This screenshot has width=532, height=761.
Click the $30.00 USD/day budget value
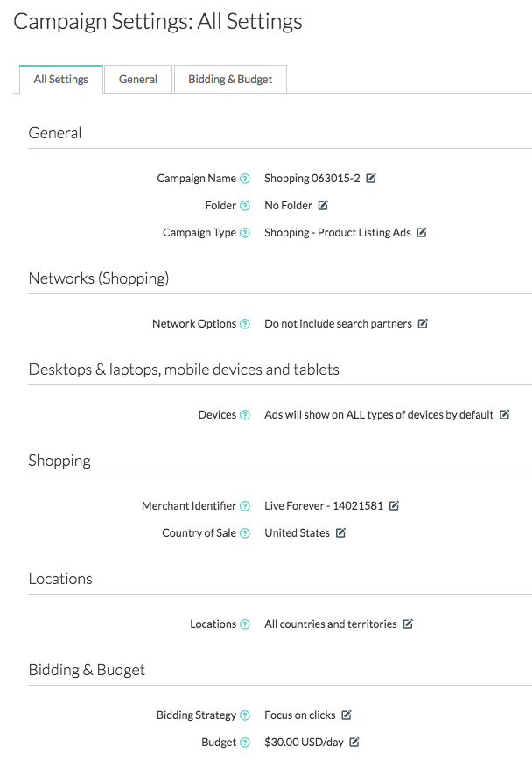tap(304, 743)
